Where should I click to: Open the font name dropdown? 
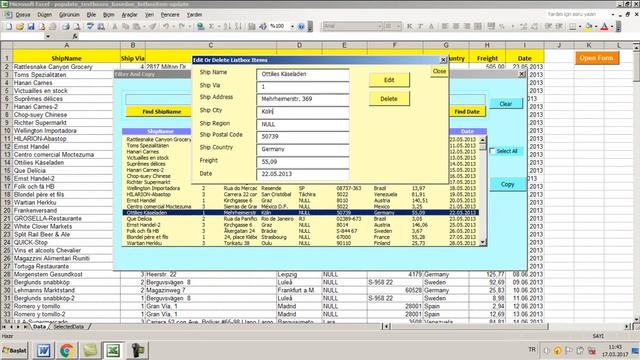tap(379, 27)
